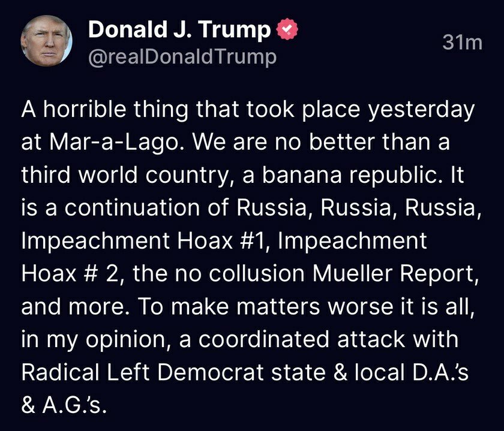The height and width of the screenshot is (431, 504).
Task: Click the @realDonaldTrump handle
Action: (182, 57)
